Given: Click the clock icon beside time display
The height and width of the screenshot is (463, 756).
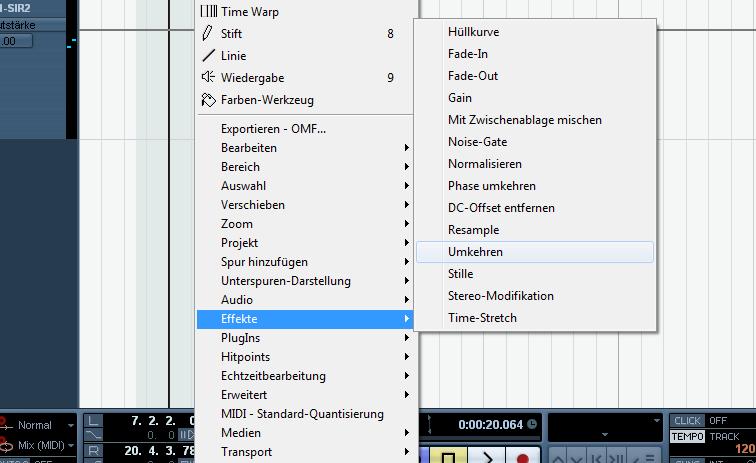Looking at the screenshot, I should pyautogui.click(x=532, y=424).
